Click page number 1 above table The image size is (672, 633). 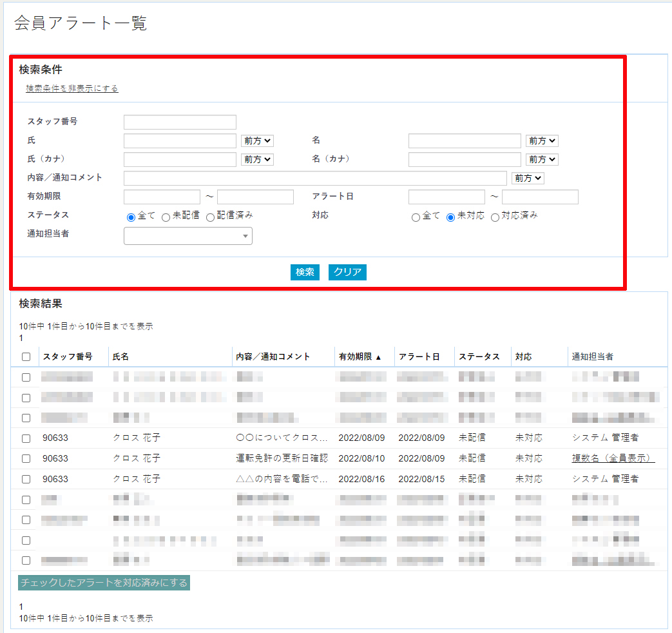coord(21,338)
